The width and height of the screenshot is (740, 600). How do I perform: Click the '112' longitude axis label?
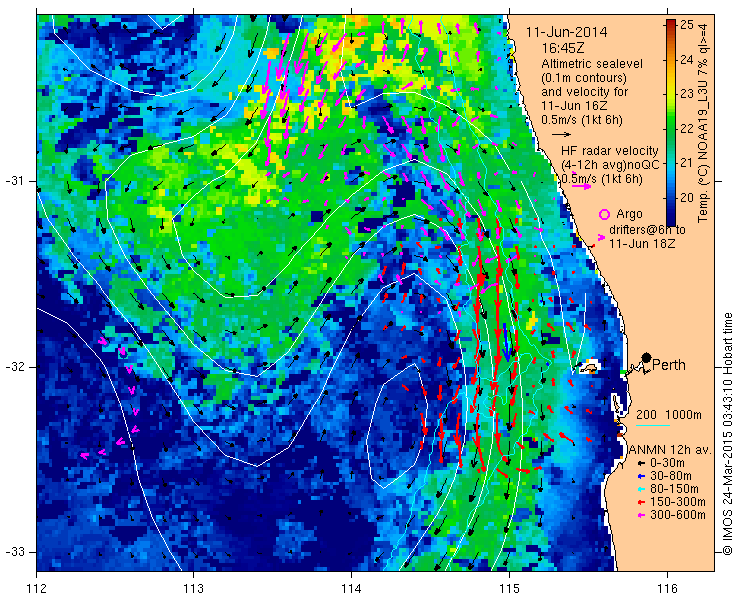click(37, 588)
